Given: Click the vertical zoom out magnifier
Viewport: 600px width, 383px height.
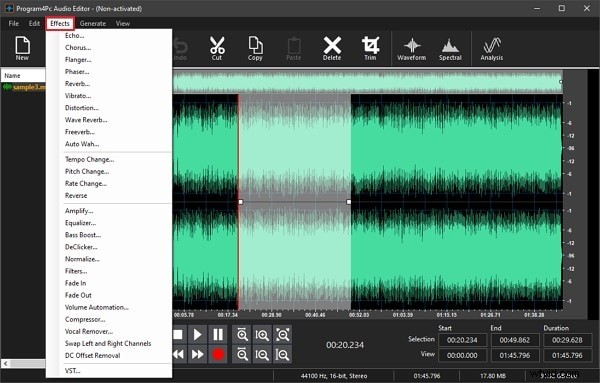Looking at the screenshot, I should [x=262, y=355].
